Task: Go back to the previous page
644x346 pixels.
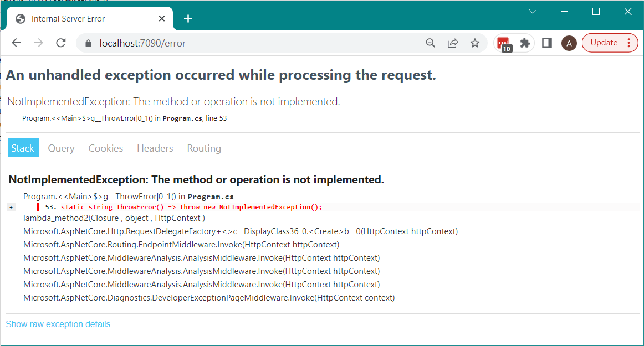Action: click(x=17, y=43)
